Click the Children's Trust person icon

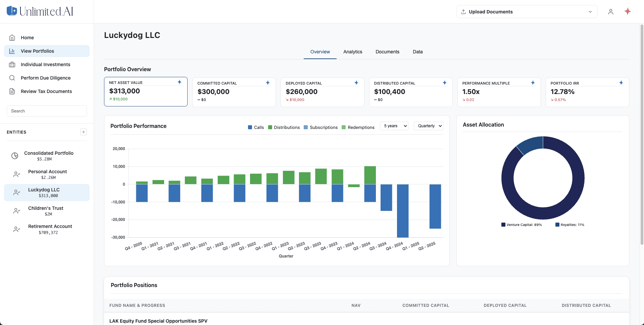tap(16, 211)
